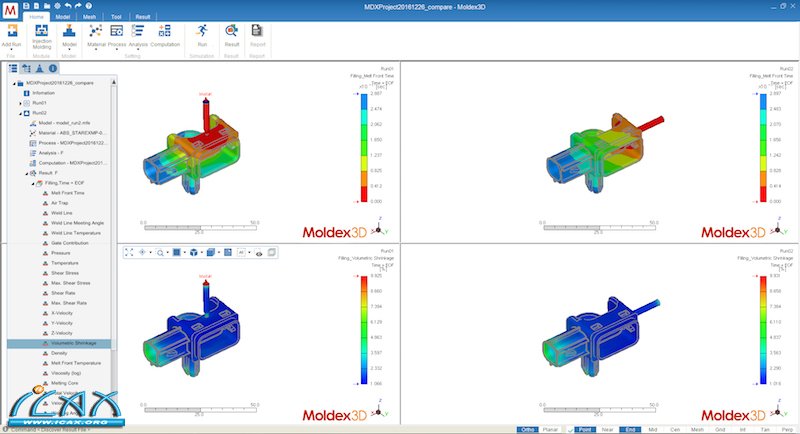This screenshot has height=434, width=800.
Task: Toggle Near snap in status bar
Action: [x=607, y=430]
